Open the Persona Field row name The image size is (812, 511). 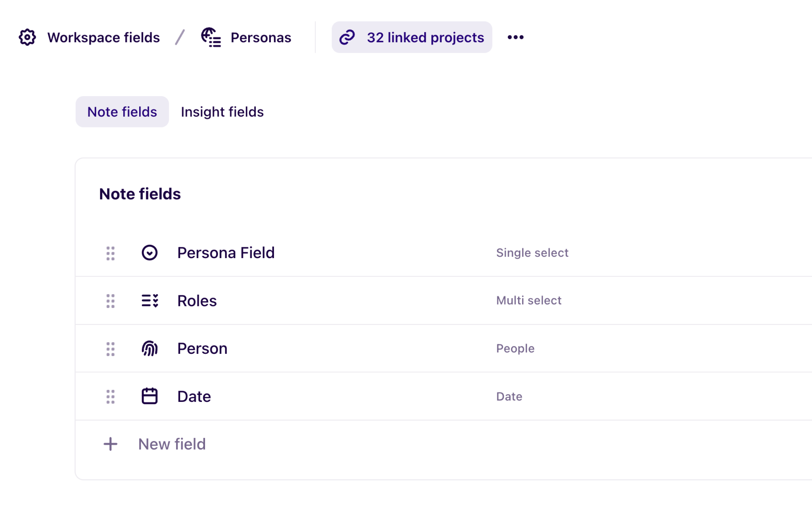pos(226,253)
